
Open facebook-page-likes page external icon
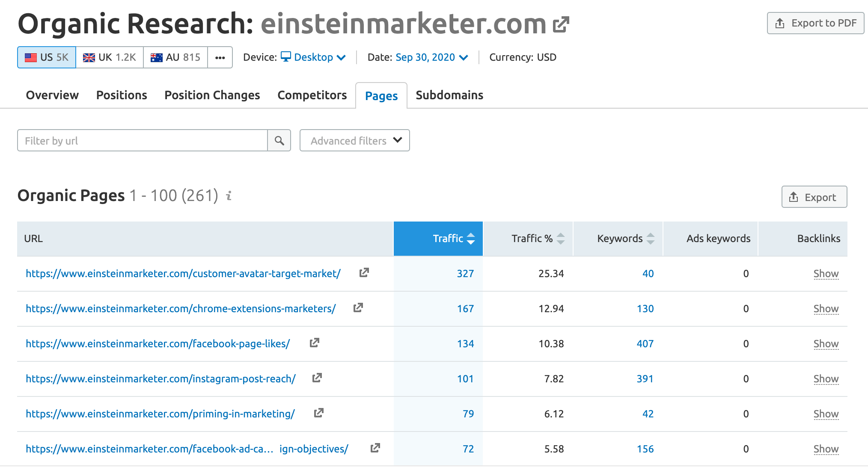pyautogui.click(x=315, y=343)
